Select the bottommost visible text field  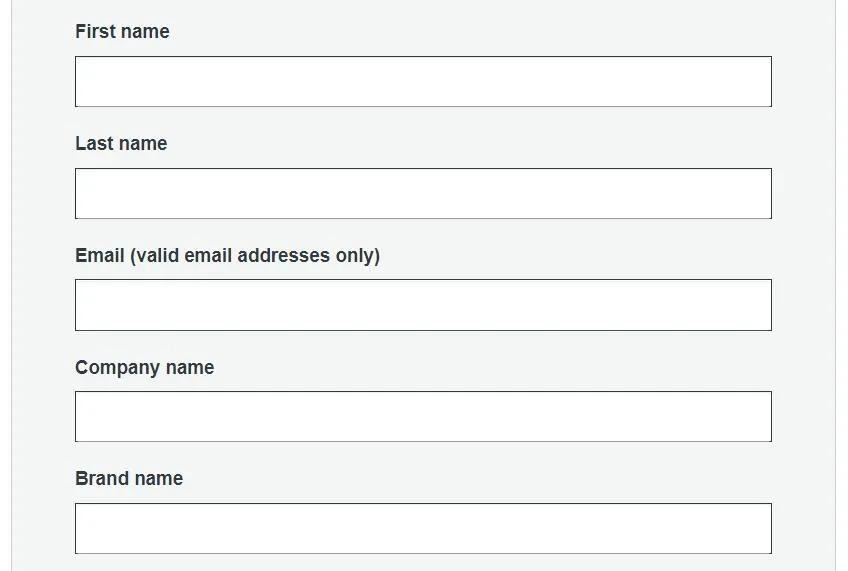[423, 528]
